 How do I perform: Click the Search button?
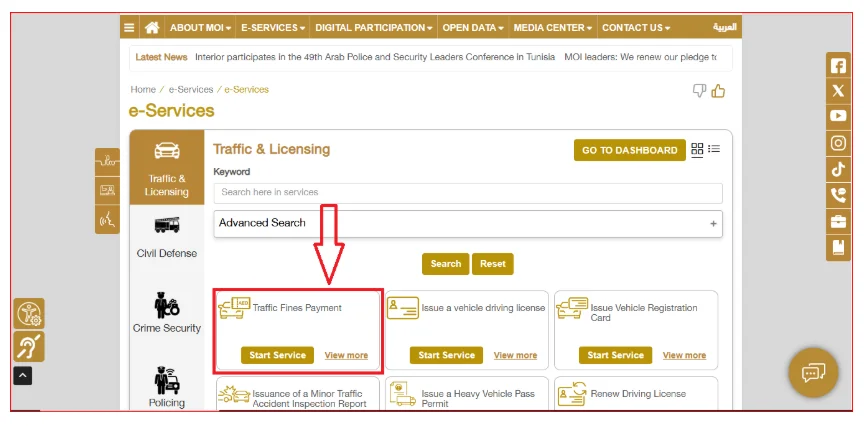click(x=446, y=264)
